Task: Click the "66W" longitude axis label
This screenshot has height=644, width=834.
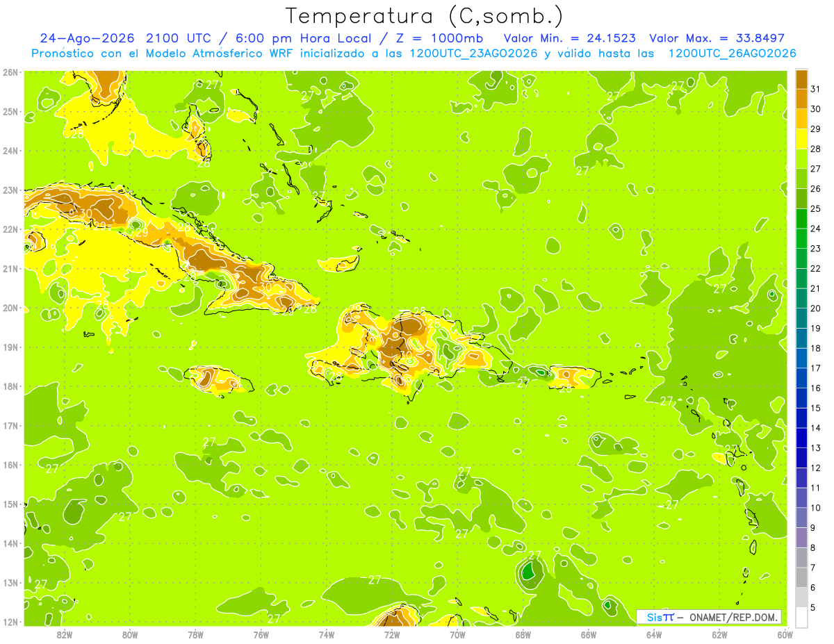Action: pos(589,634)
